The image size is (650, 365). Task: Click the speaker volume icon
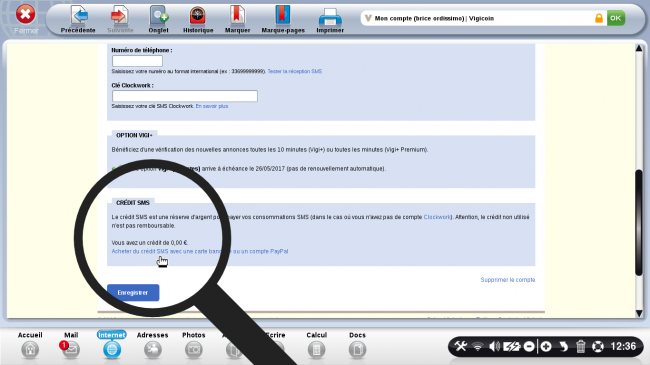pos(494,346)
